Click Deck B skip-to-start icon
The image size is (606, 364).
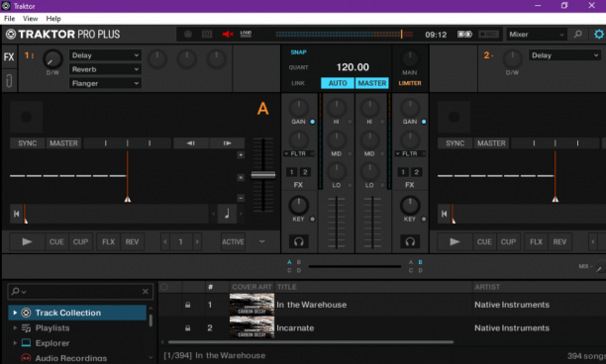point(444,214)
